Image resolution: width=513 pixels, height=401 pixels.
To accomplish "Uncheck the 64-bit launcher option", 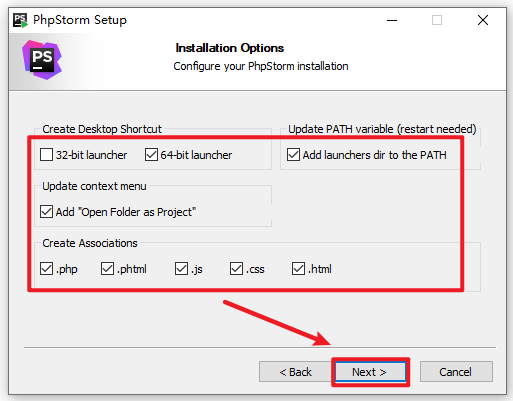I will (x=151, y=155).
